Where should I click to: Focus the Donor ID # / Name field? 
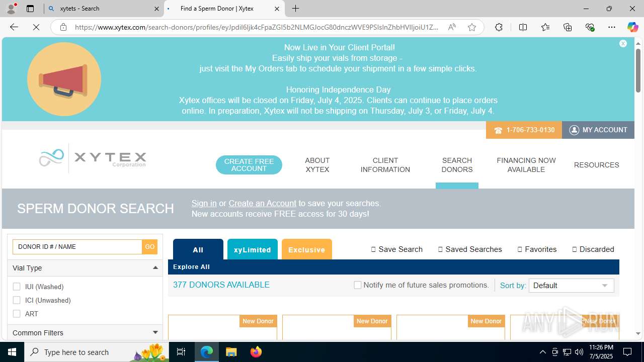coord(77,247)
